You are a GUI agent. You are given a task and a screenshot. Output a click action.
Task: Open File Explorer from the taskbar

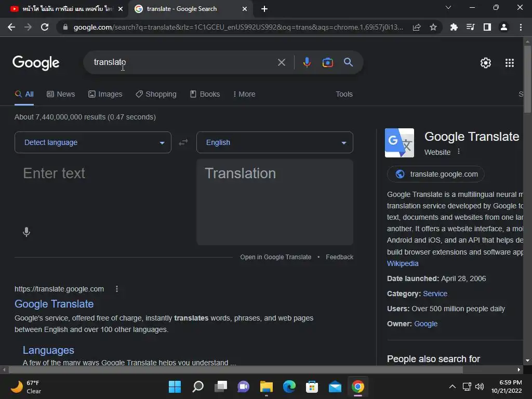point(267,387)
